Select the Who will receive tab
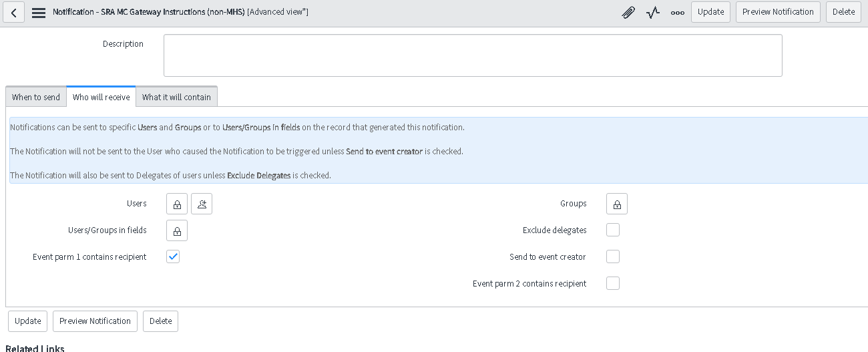This screenshot has width=868, height=352. (101, 97)
